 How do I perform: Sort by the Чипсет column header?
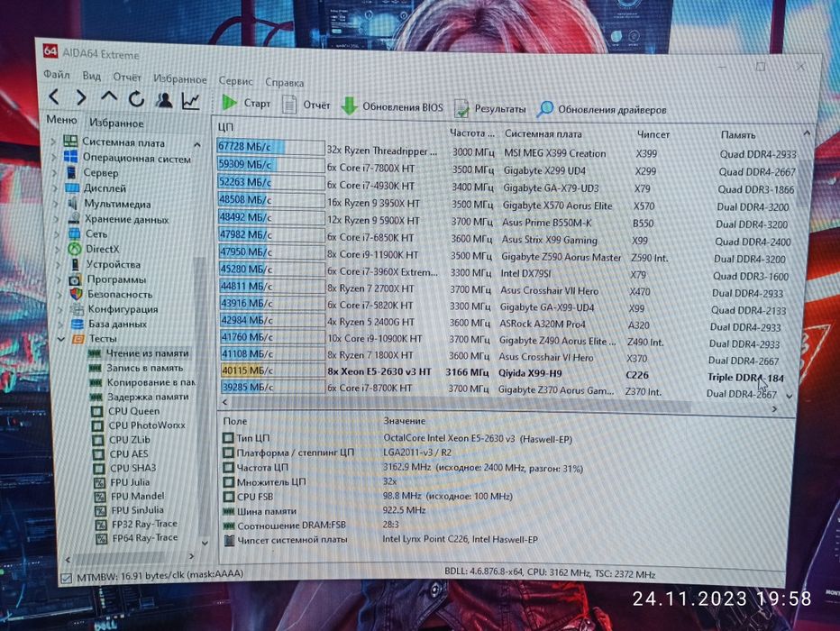pos(653,134)
